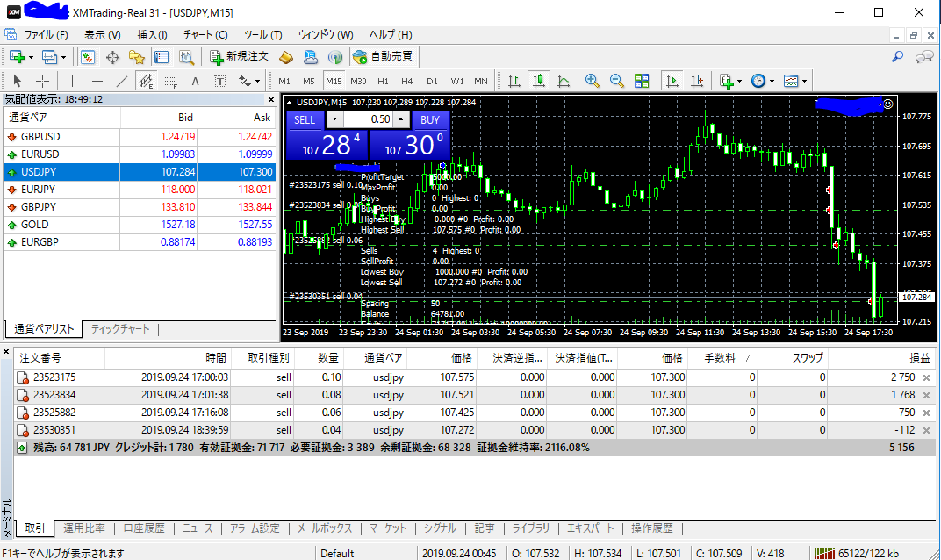941x560 pixels.
Task: Select candlestick chart display icon
Action: click(539, 81)
